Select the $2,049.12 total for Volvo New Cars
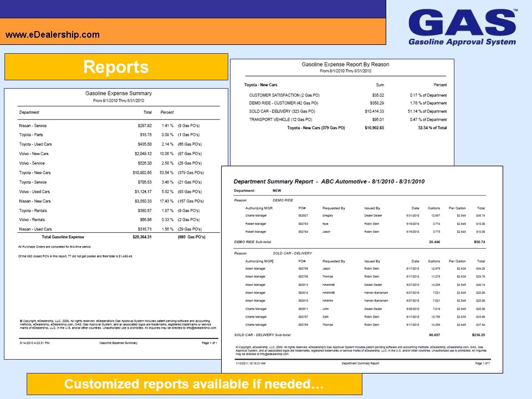The width and height of the screenshot is (532, 399). 143,154
